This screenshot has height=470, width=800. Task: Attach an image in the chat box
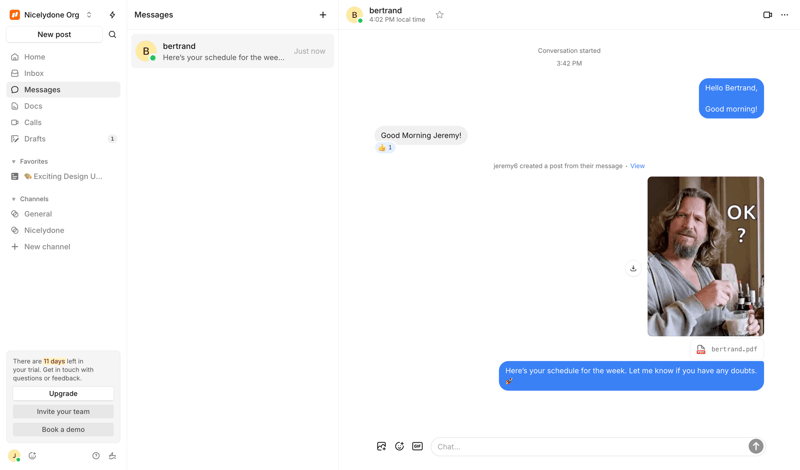381,447
